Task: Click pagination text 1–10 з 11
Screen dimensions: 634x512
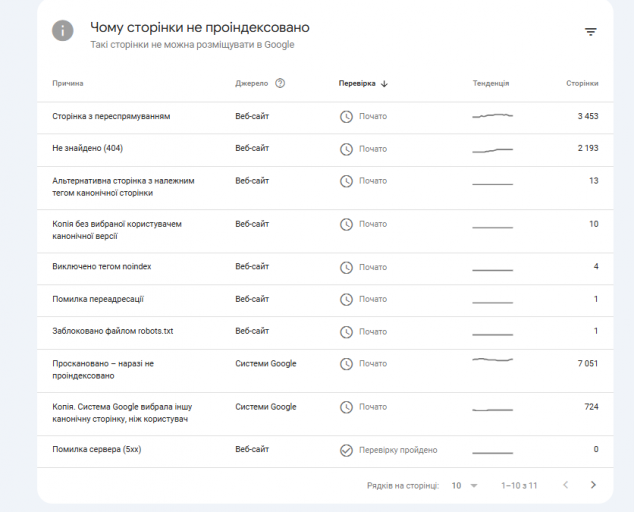Action: click(519, 485)
